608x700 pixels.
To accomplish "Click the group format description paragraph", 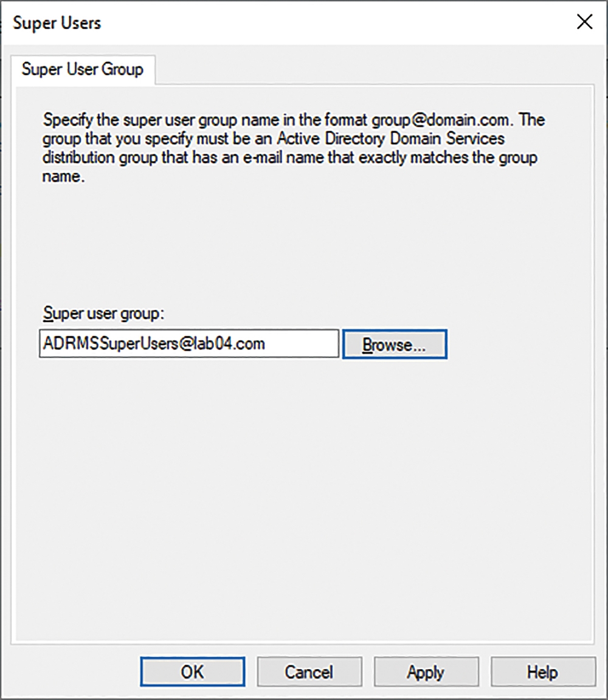I will (x=294, y=148).
